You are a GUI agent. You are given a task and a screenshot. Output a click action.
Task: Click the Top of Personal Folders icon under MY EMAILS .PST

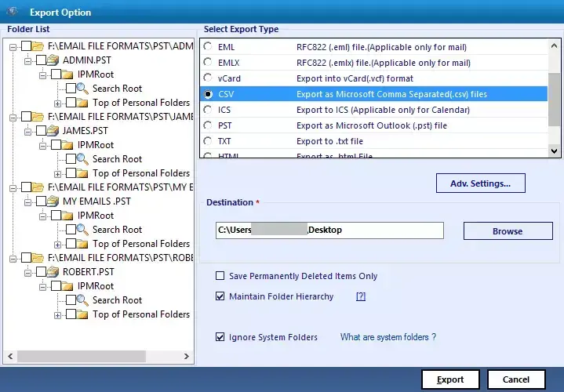[82, 244]
